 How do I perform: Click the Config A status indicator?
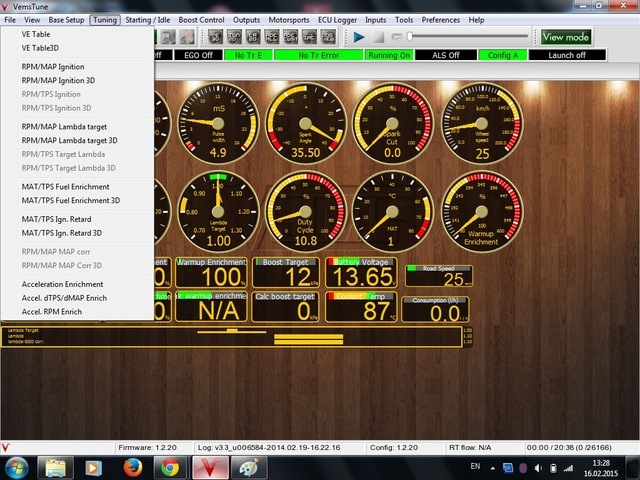503,55
